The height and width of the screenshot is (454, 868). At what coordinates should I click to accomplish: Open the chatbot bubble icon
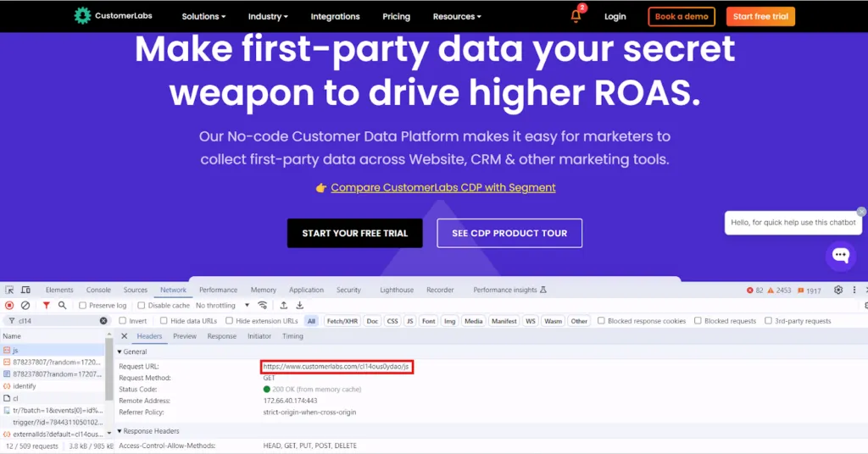pyautogui.click(x=841, y=256)
